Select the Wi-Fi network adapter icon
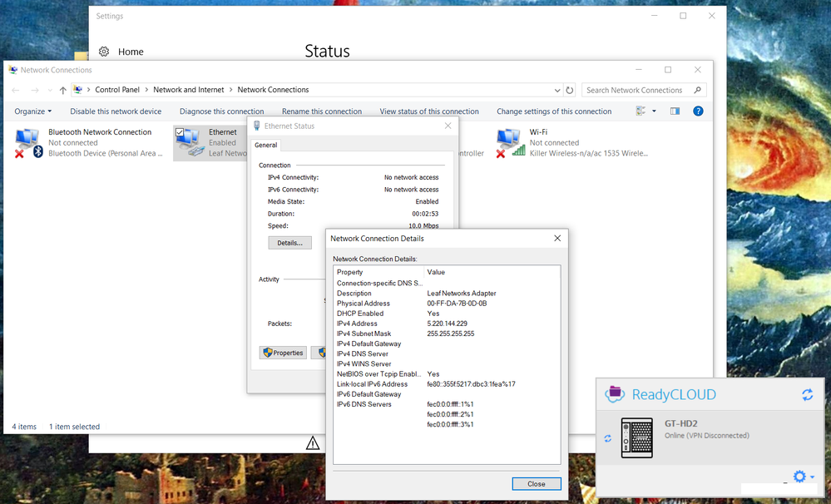This screenshot has width=831, height=504. pyautogui.click(x=511, y=142)
